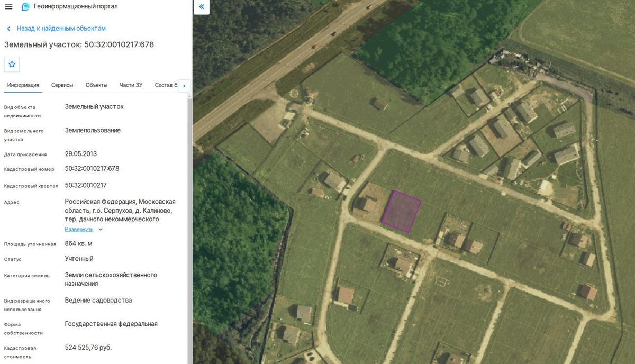The image size is (635, 364).
Task: Click the Геоинформационный портал title
Action: click(x=76, y=7)
